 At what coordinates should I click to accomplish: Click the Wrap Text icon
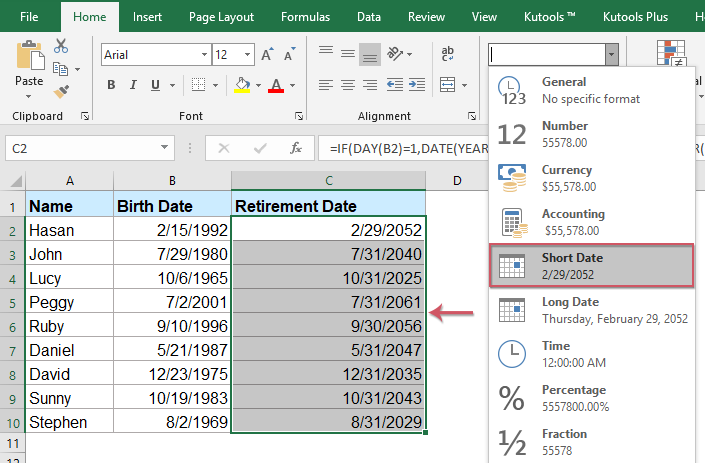[x=447, y=54]
